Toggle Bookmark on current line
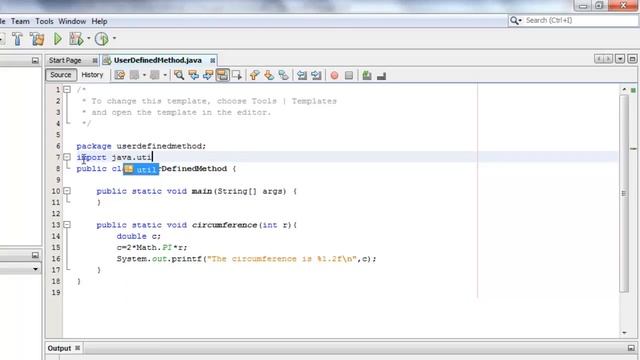640x360 pixels. tap(283, 75)
